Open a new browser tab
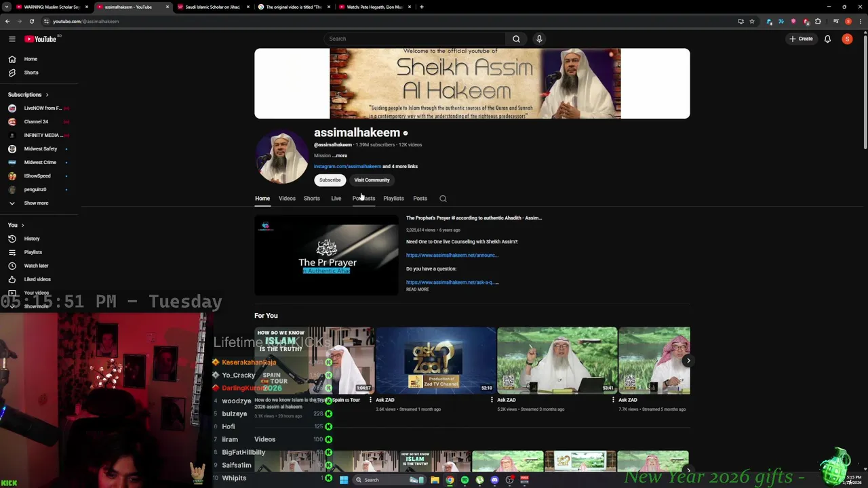Viewport: 868px width, 488px height. click(x=421, y=7)
